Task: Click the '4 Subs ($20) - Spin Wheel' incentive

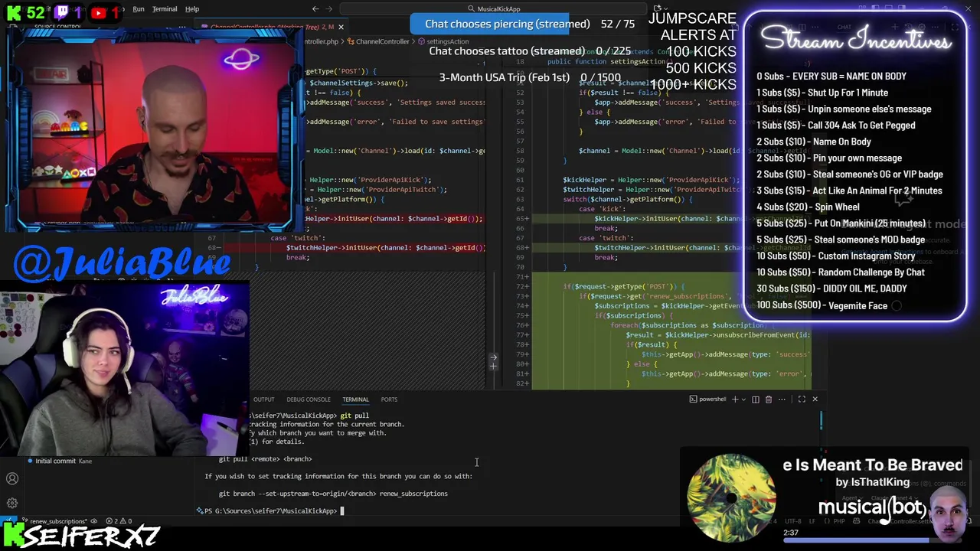Action: click(x=808, y=207)
